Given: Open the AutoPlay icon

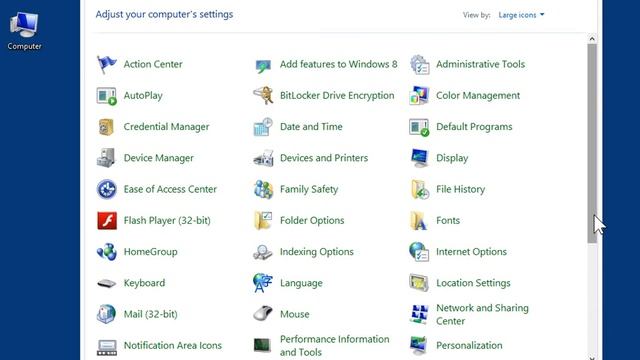Looking at the screenshot, I should tap(107, 96).
